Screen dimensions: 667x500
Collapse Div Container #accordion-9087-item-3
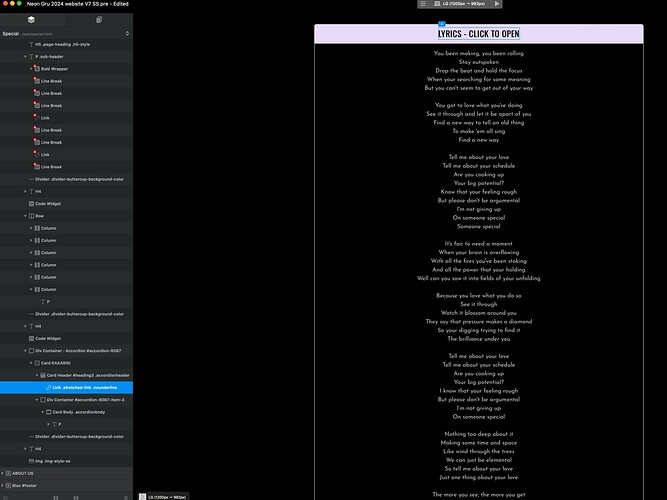click(37, 400)
